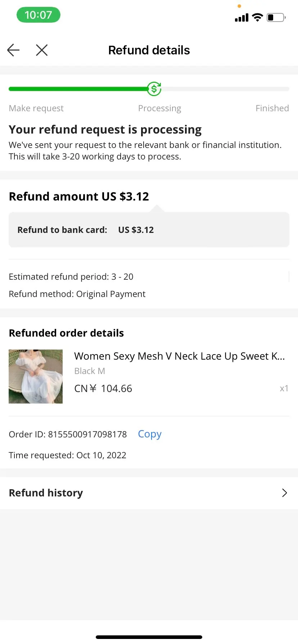Screen dimensions: 298x644
Task: Expand the Refund history row
Action: coord(149,493)
